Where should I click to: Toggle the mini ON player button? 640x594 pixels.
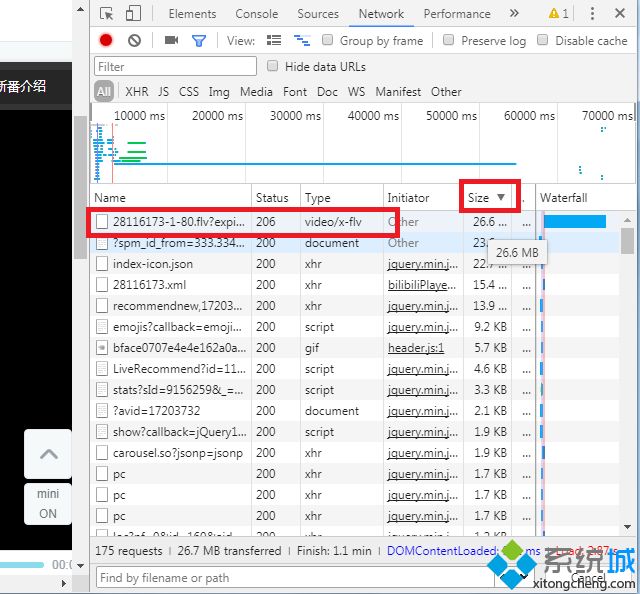click(48, 504)
